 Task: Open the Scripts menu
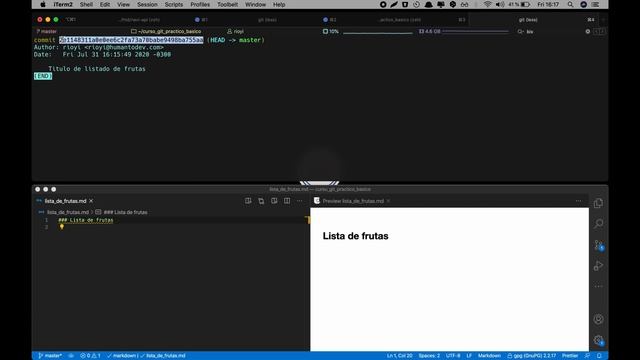(x=174, y=4)
